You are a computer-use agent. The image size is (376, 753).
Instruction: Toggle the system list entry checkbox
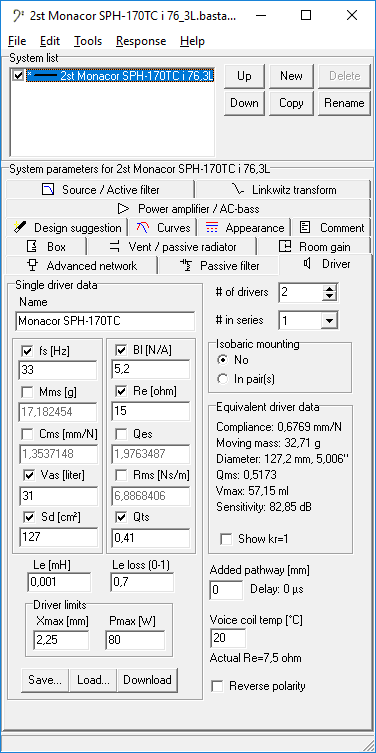18,75
